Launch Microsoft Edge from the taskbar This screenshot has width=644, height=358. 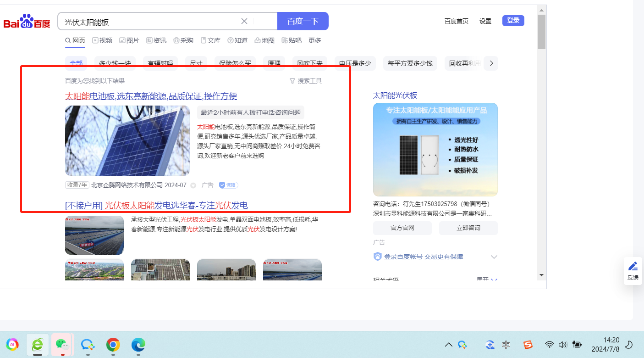click(x=138, y=344)
